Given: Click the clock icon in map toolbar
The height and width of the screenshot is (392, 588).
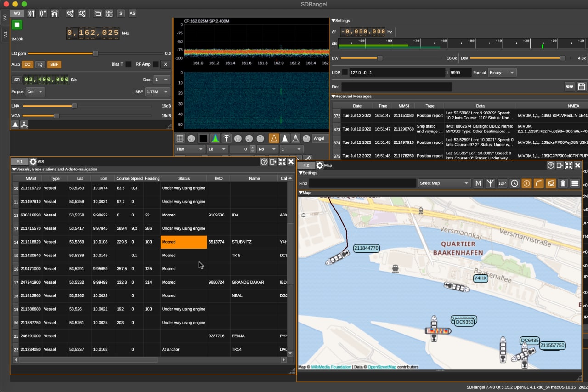Looking at the screenshot, I should point(514,183).
